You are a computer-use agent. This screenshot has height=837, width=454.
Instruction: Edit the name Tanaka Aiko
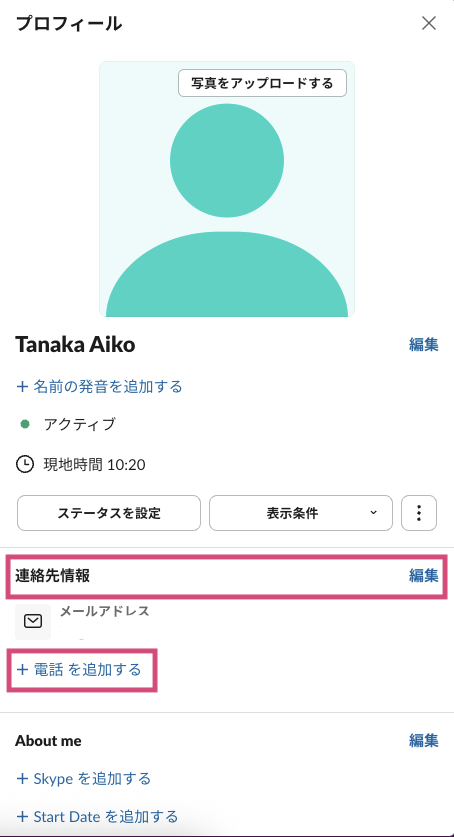click(424, 344)
